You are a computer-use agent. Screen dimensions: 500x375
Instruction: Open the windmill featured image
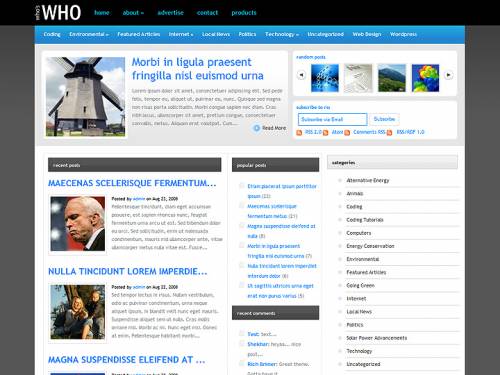85,97
